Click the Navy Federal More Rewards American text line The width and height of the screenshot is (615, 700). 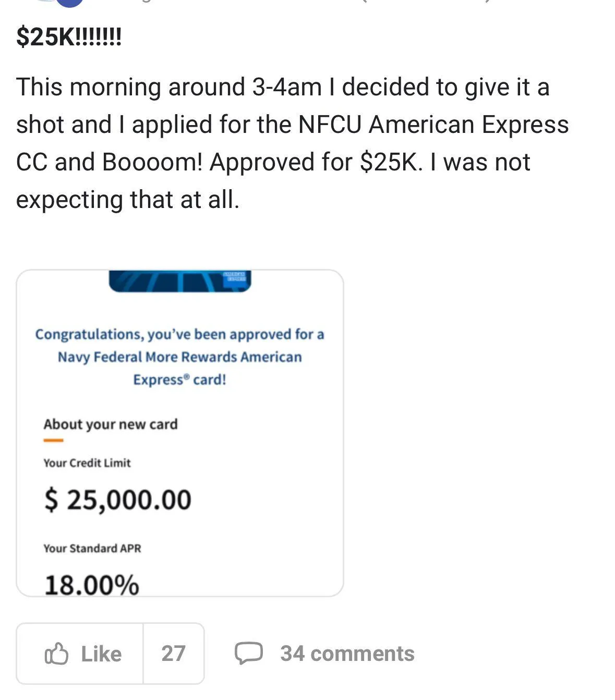click(x=180, y=357)
